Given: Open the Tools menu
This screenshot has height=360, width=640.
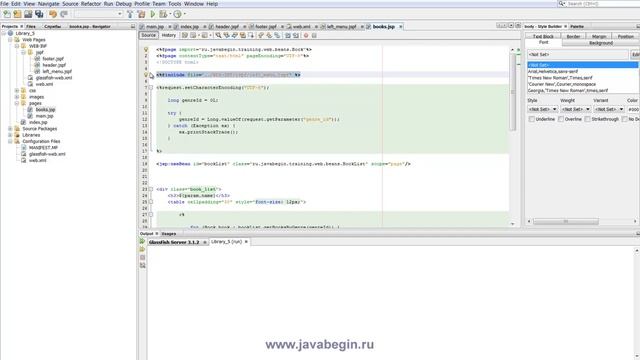Looking at the screenshot, I should click(x=175, y=4).
